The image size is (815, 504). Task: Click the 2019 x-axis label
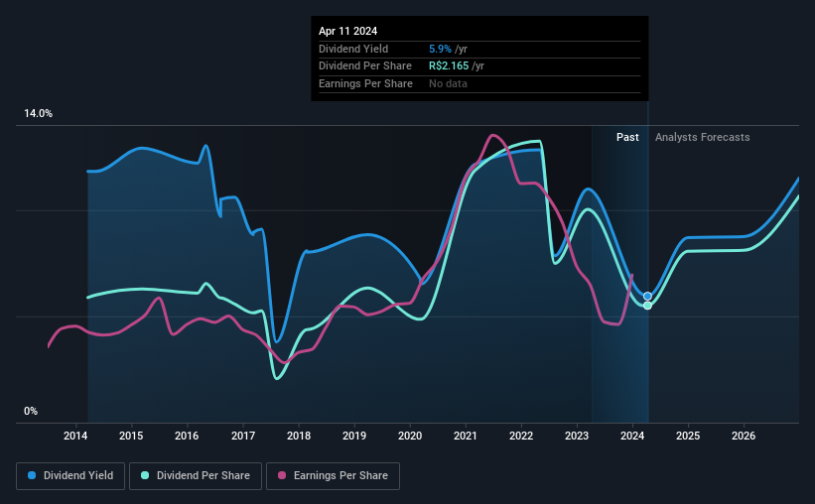[354, 436]
